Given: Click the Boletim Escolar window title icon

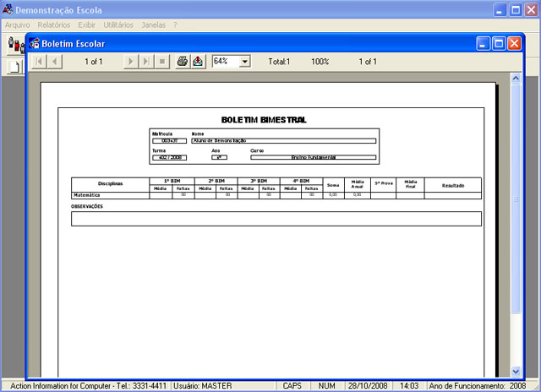Looking at the screenshot, I should [35, 43].
